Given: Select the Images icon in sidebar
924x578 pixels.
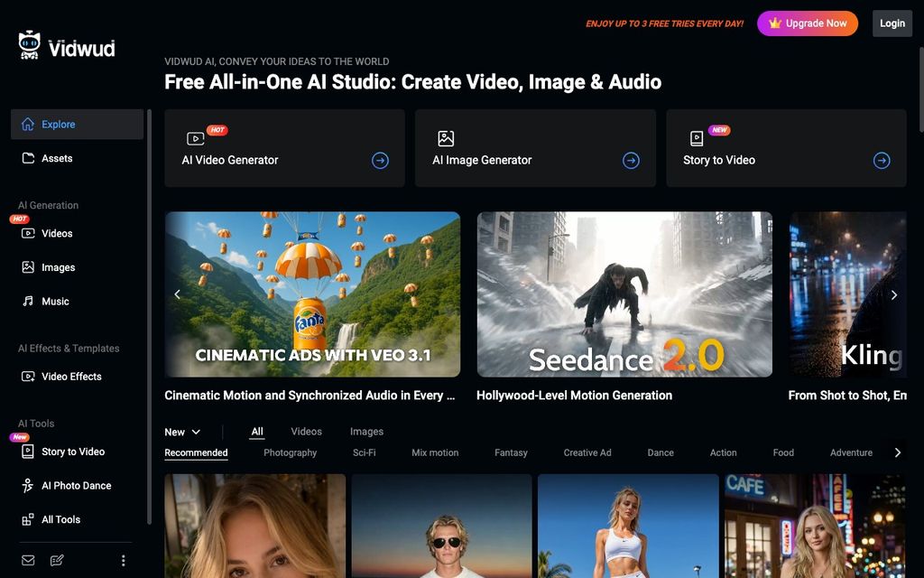Looking at the screenshot, I should pos(28,267).
